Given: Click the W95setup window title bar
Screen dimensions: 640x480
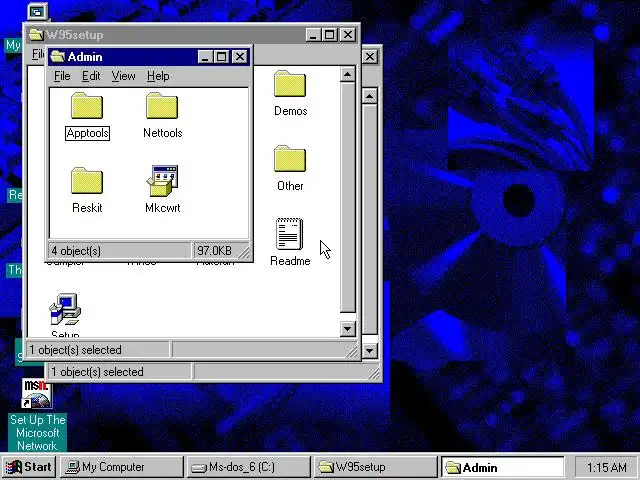Looking at the screenshot, I should (192, 35).
